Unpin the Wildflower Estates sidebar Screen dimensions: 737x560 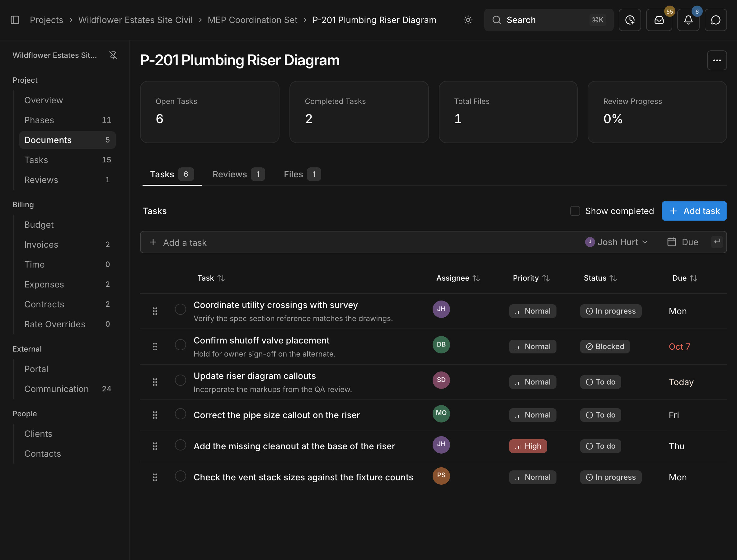[x=113, y=55]
